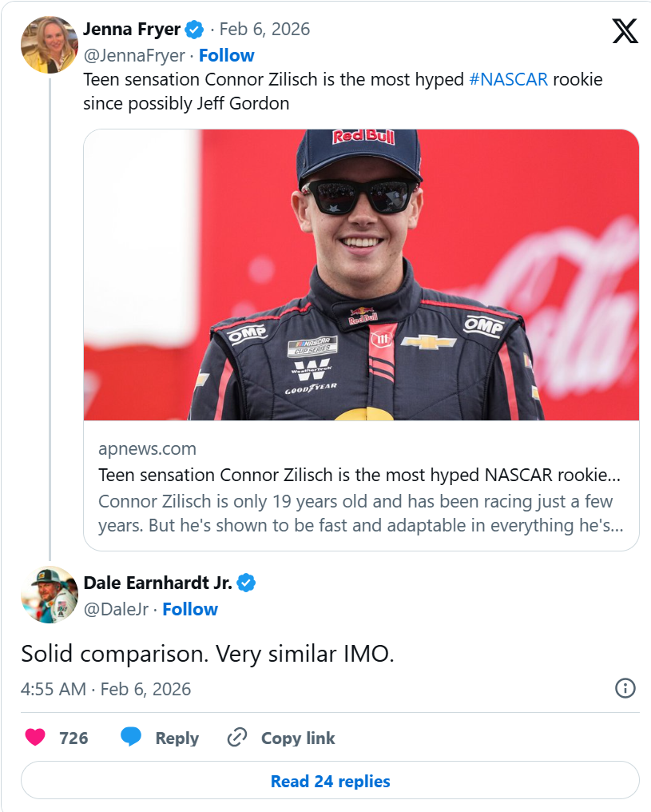Click the Reply text label
This screenshot has height=812, width=651.
tap(177, 738)
